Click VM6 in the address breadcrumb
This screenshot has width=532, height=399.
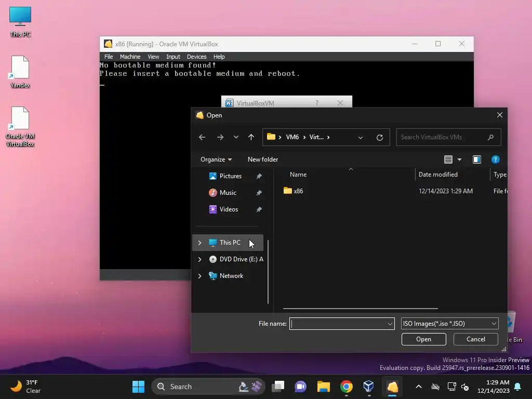pyautogui.click(x=292, y=137)
